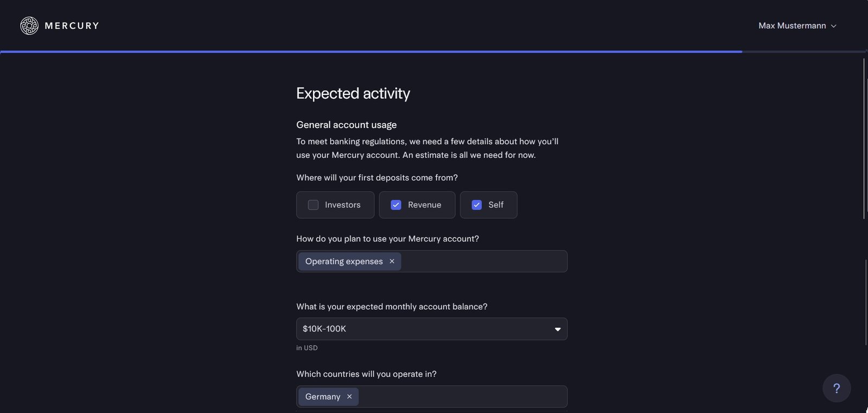Viewport: 868px width, 413px height.
Task: Open the Max Mustermann account menu
Action: pyautogui.click(x=792, y=26)
